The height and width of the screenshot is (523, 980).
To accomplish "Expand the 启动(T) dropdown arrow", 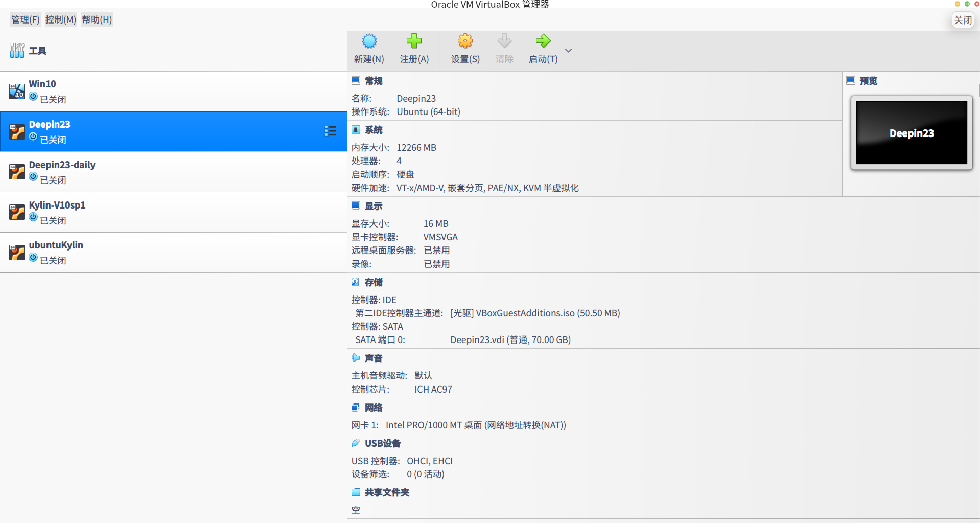I will point(568,50).
